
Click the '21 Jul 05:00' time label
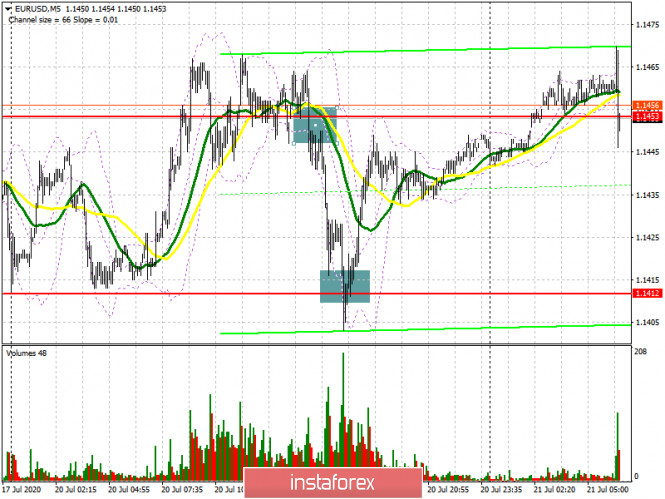coord(607,490)
